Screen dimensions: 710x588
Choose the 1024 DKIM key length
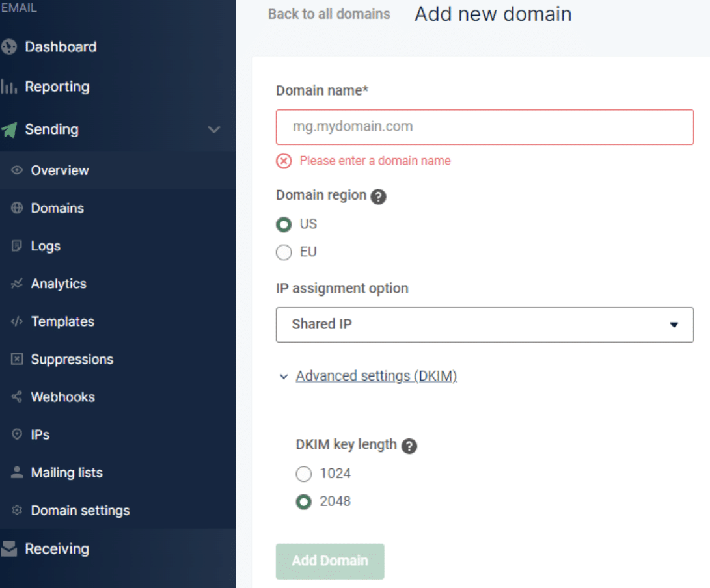[x=304, y=474]
